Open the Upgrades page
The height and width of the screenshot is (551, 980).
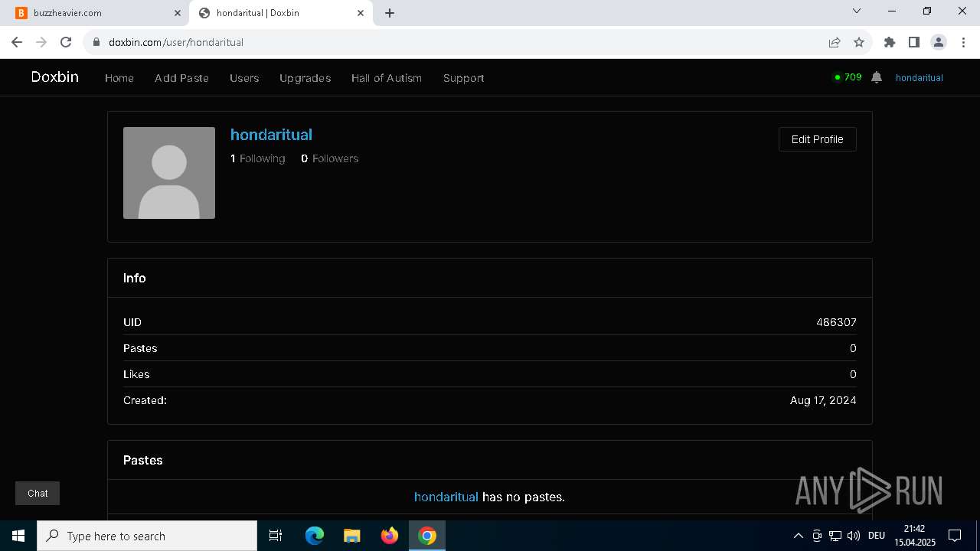pos(305,78)
